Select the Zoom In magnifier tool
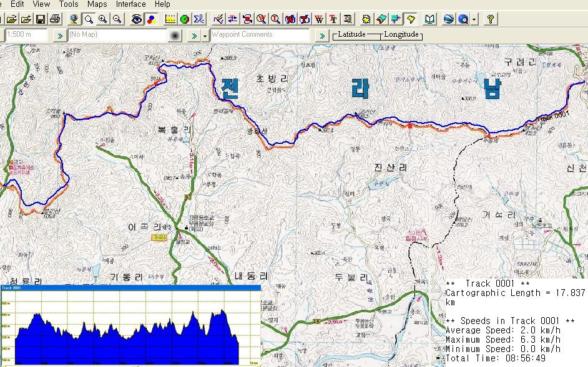The image size is (588, 367). 103,19
